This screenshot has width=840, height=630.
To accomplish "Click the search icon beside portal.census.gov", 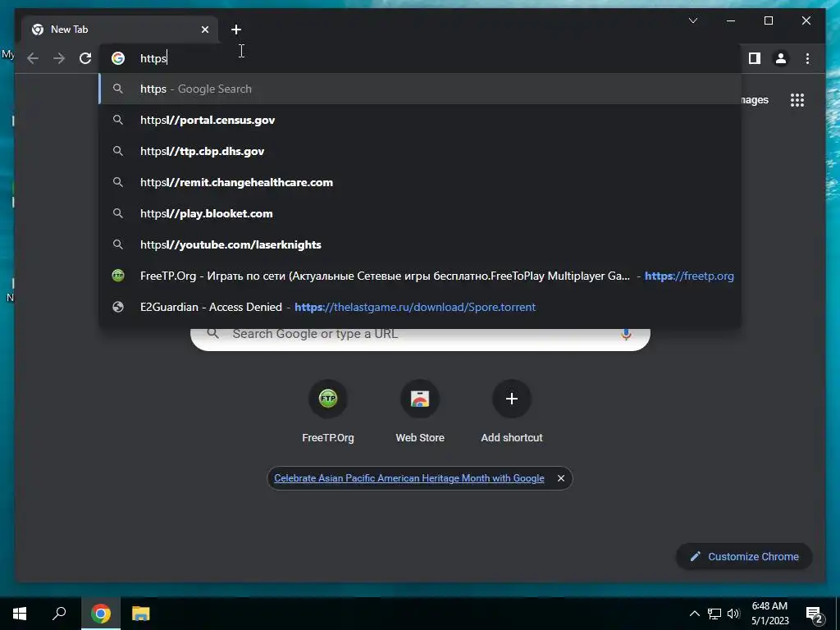I will tap(118, 120).
